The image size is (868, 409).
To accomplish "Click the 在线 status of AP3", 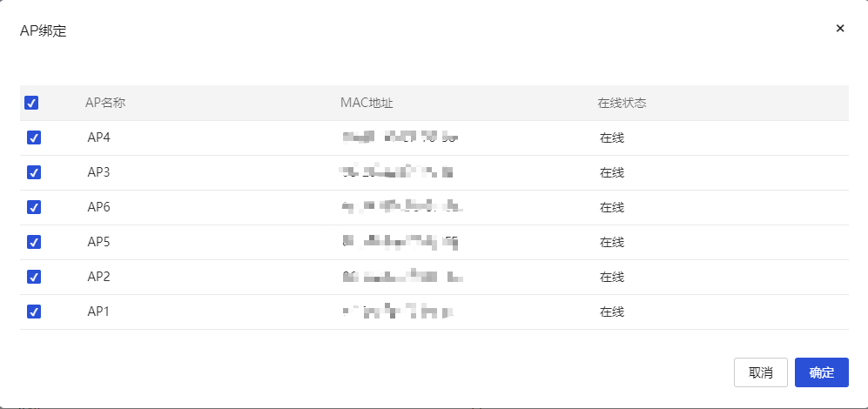I will [612, 172].
